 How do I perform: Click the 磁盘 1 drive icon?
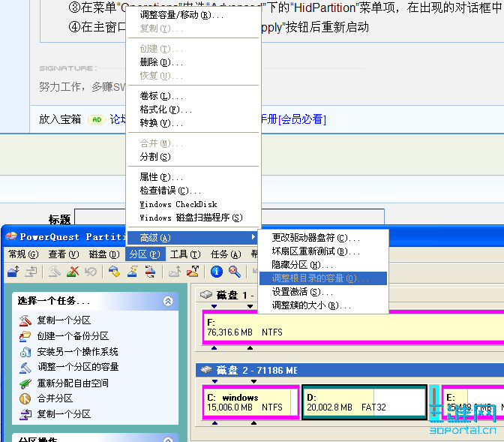tap(206, 295)
